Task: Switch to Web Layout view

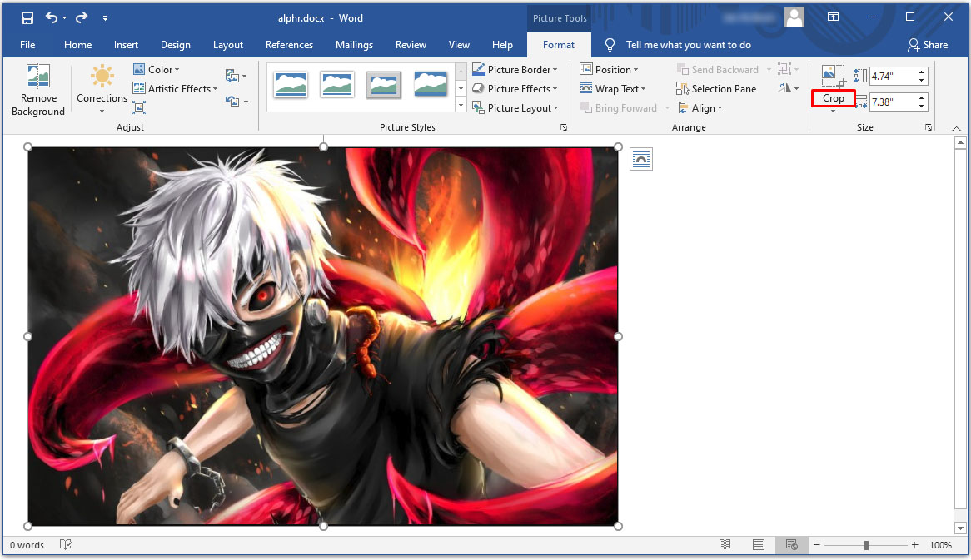Action: coord(791,544)
